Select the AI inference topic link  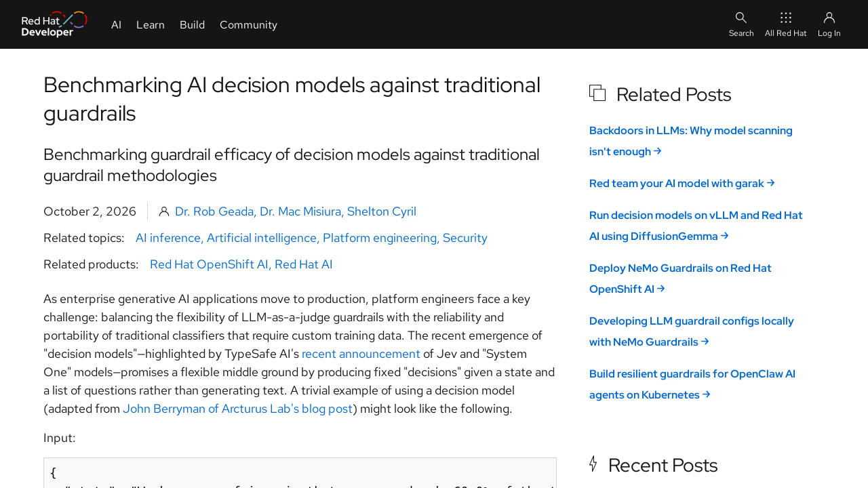pyautogui.click(x=169, y=238)
